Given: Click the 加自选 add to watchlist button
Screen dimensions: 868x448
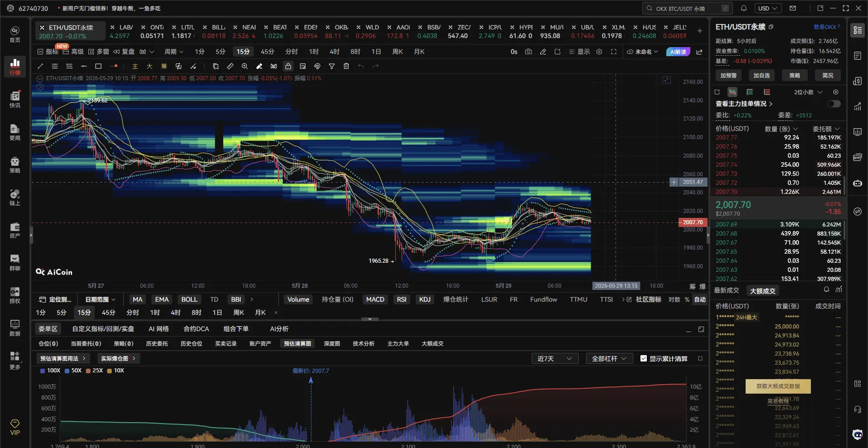Looking at the screenshot, I should coord(761,76).
